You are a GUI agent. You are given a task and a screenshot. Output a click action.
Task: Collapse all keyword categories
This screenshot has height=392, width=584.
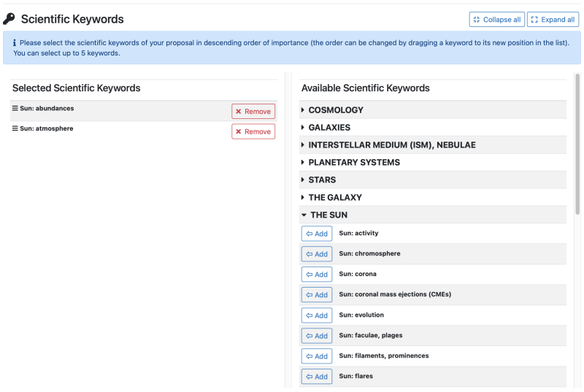click(496, 20)
